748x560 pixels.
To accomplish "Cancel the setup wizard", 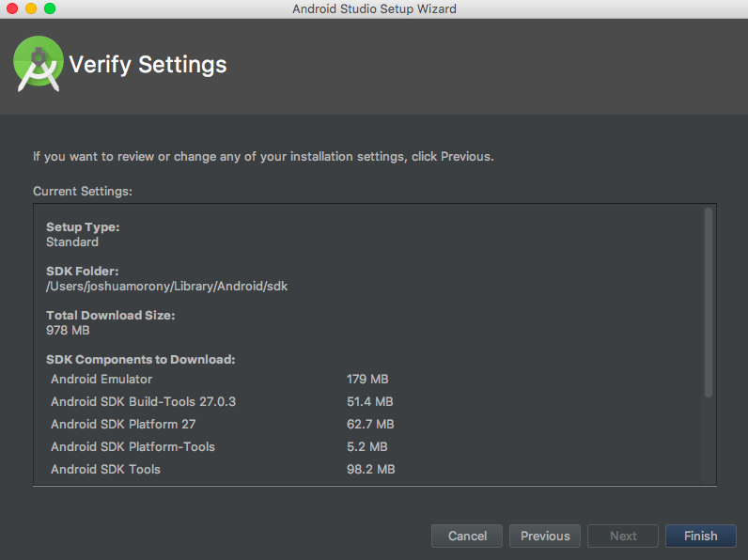I will click(467, 537).
